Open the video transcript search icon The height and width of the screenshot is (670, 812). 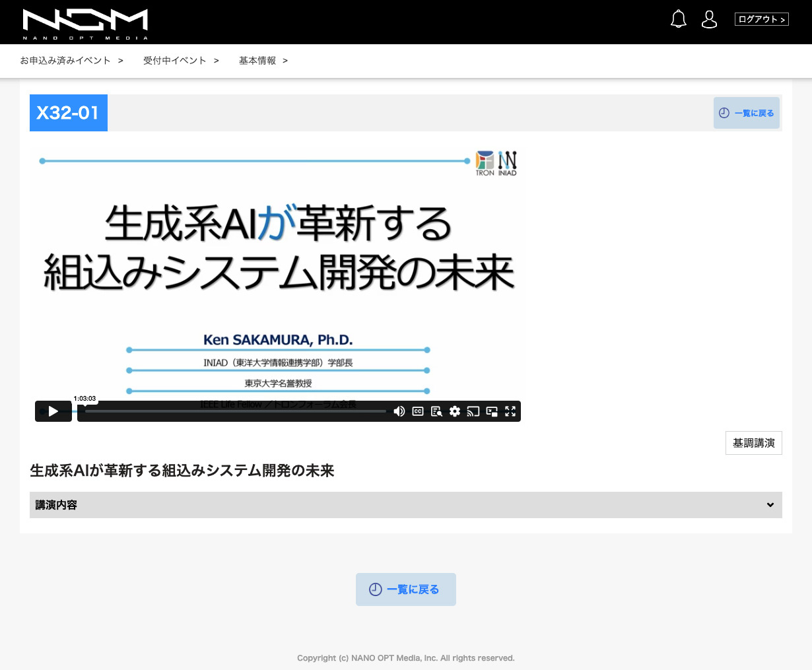436,411
